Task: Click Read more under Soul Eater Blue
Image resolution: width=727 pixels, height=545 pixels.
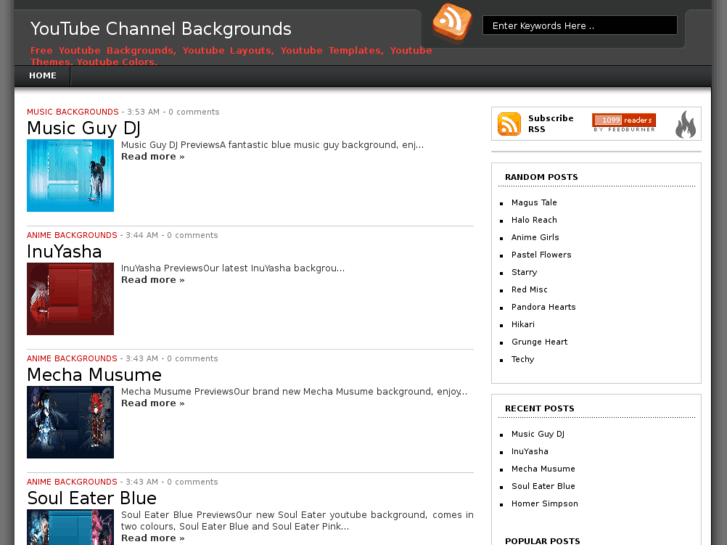Action: (153, 538)
